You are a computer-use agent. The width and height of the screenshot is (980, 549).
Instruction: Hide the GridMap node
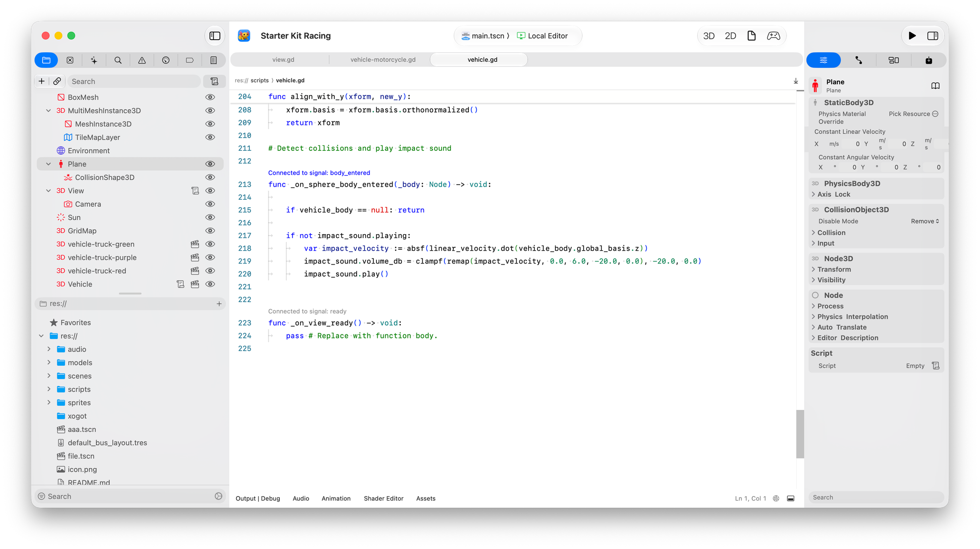pos(210,231)
